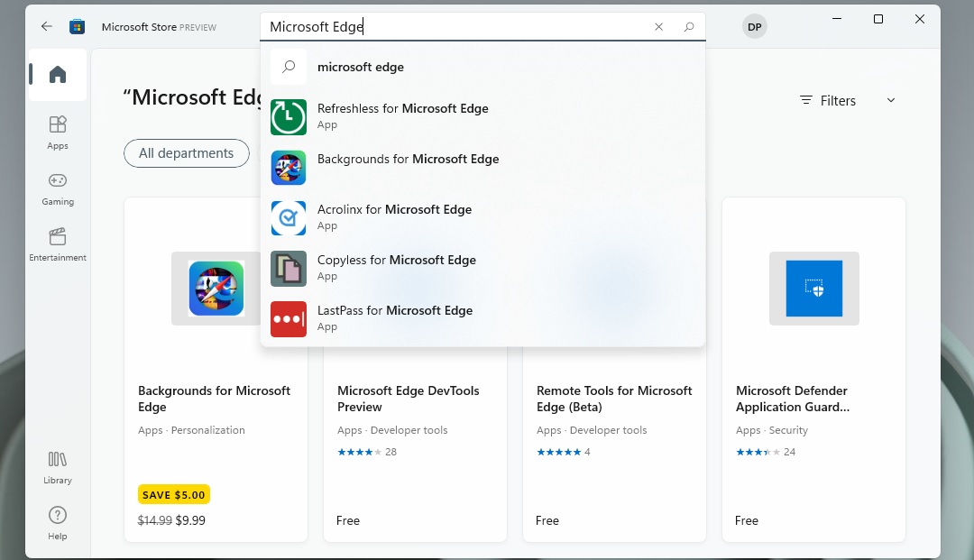Navigate back with the arrow button
The image size is (974, 560).
pyautogui.click(x=45, y=26)
